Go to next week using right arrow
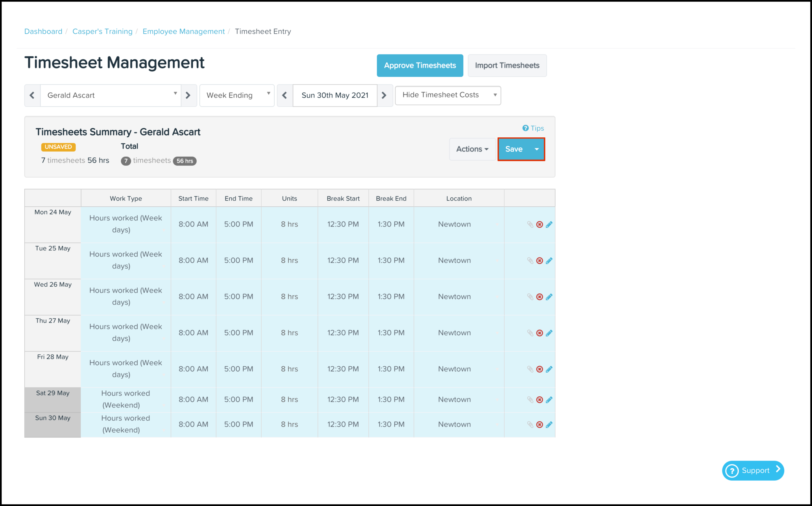 (x=384, y=95)
